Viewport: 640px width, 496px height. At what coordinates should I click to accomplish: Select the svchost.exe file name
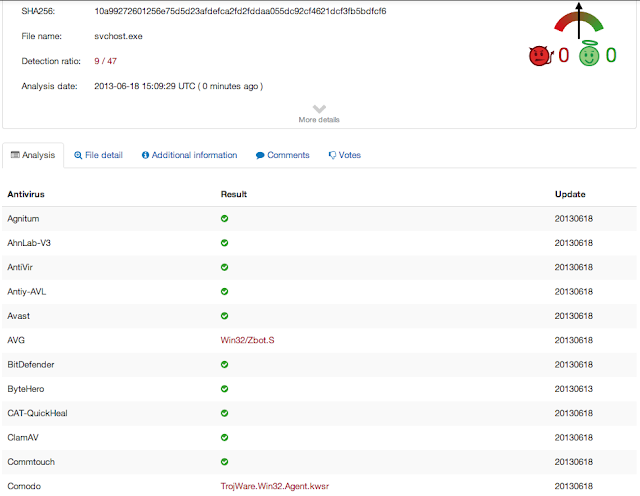(118, 36)
